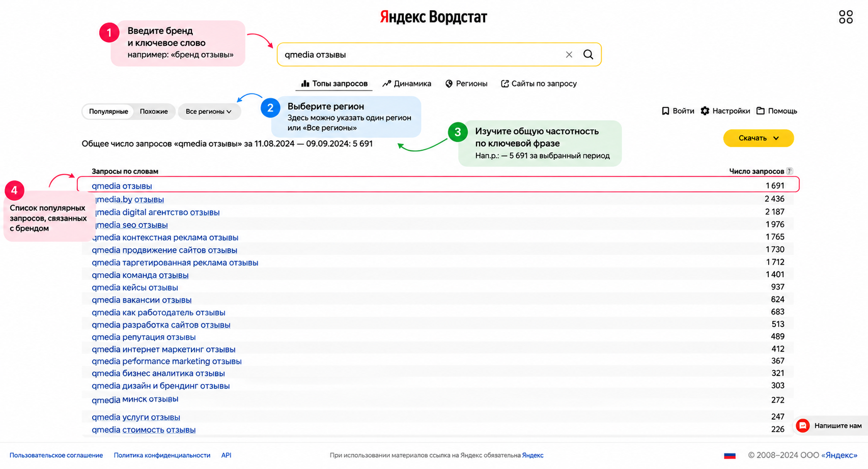868x469 pixels.
Task: Click the Общее число запросов summary line
Action: tap(227, 144)
